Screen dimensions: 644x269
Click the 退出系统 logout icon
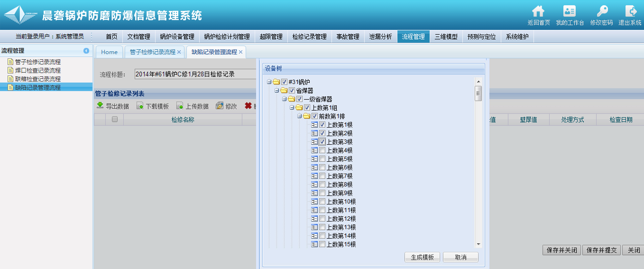(630, 11)
